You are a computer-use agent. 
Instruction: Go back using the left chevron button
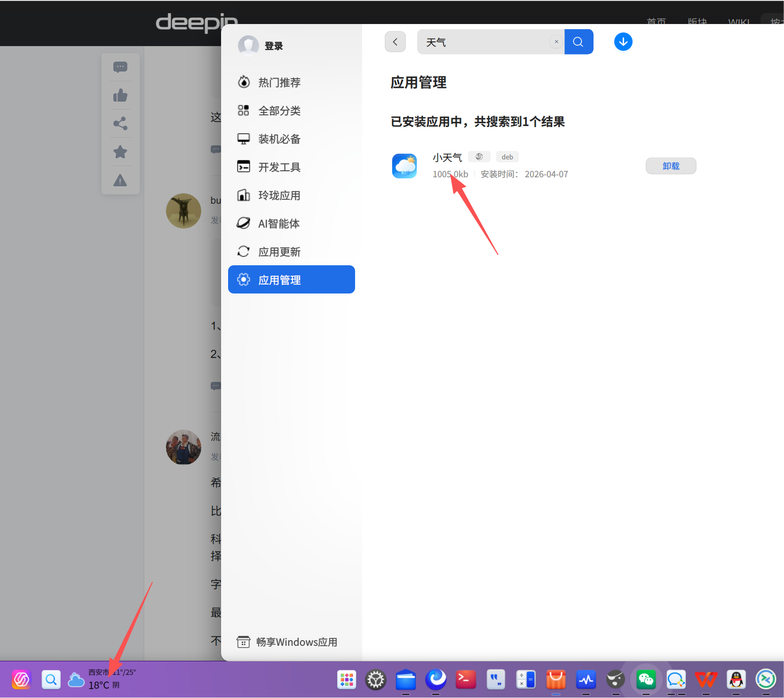coord(395,42)
